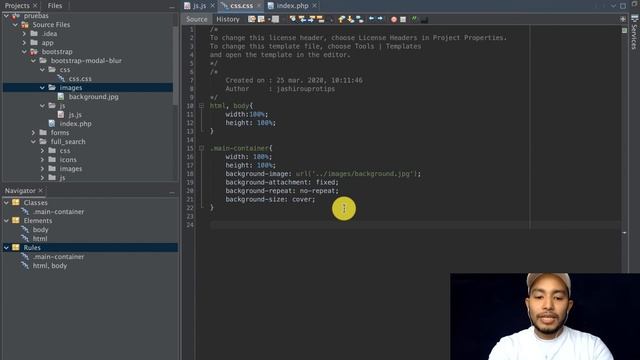Select the highlighted images folder

coord(87,88)
